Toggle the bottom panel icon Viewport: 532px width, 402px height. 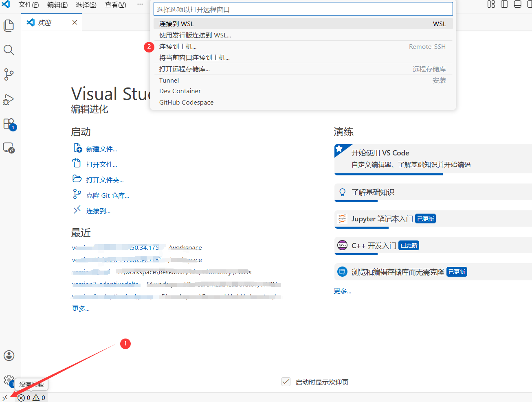518,4
